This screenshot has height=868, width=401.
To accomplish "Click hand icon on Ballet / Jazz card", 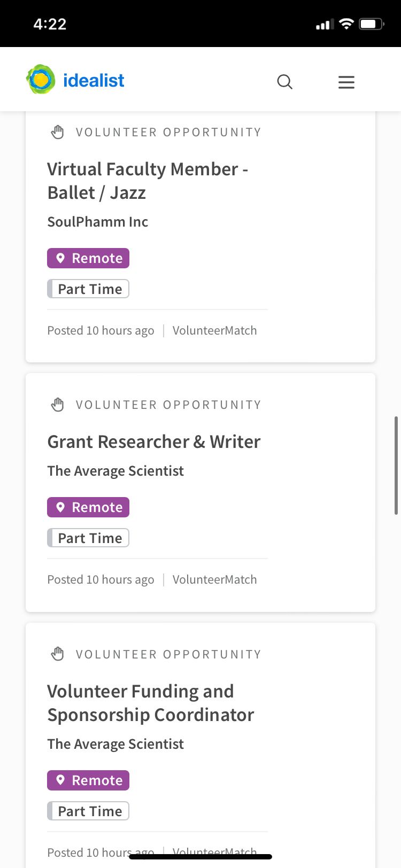I will (x=58, y=132).
